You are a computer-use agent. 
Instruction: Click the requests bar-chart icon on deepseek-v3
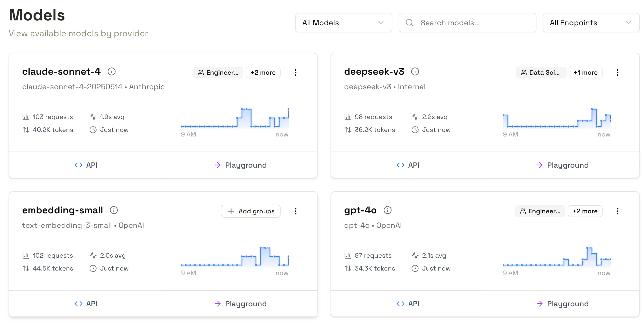pyautogui.click(x=348, y=117)
